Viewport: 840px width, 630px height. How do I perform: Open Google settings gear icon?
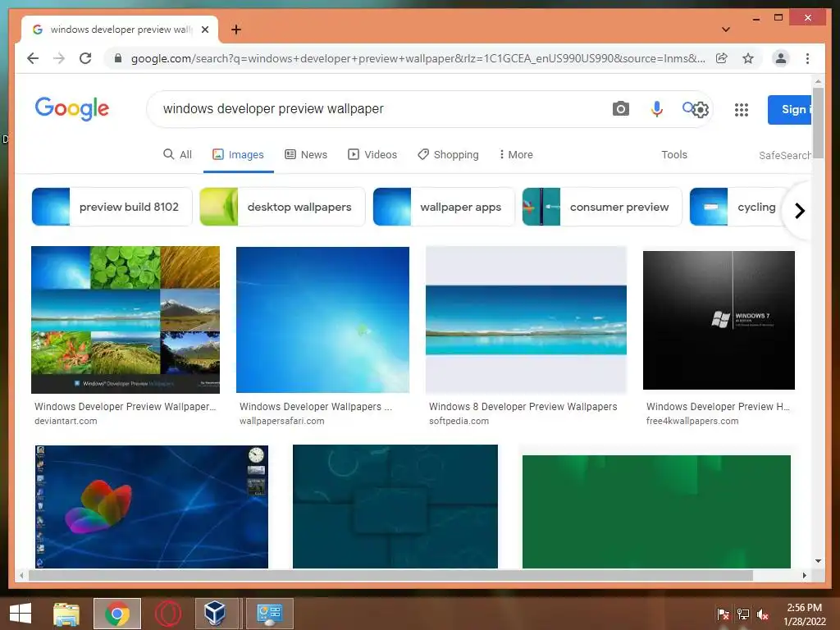click(x=701, y=110)
